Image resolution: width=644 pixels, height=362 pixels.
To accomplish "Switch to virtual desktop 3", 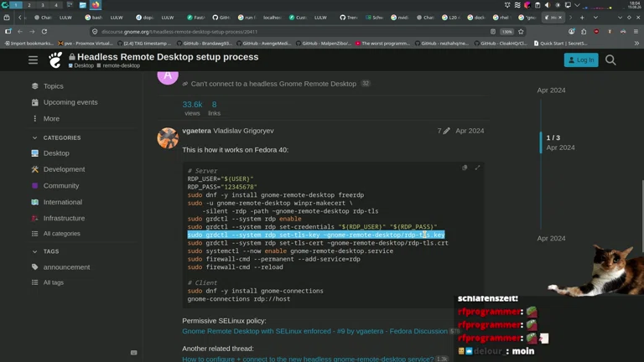I will click(42, 5).
